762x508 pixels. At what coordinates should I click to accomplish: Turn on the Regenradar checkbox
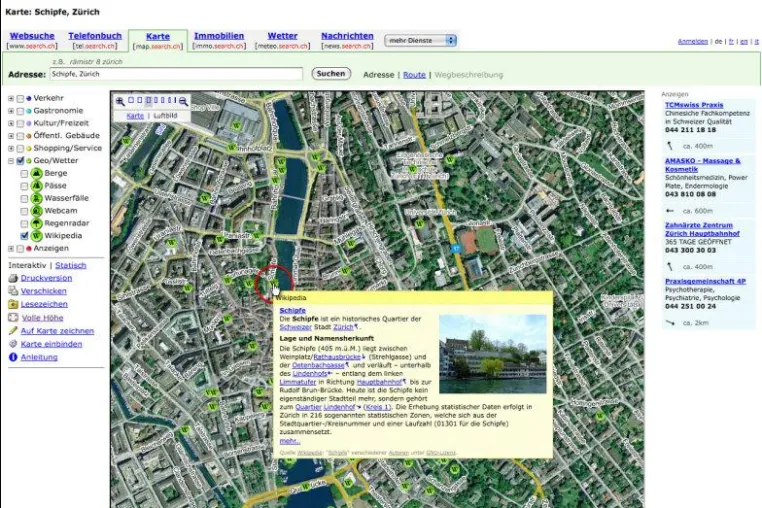24,224
